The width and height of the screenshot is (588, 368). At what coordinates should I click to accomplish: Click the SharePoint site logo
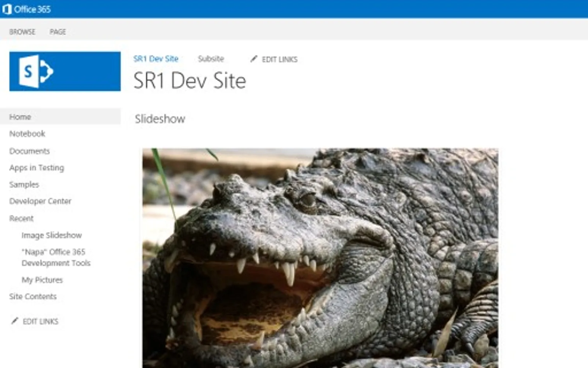point(65,71)
